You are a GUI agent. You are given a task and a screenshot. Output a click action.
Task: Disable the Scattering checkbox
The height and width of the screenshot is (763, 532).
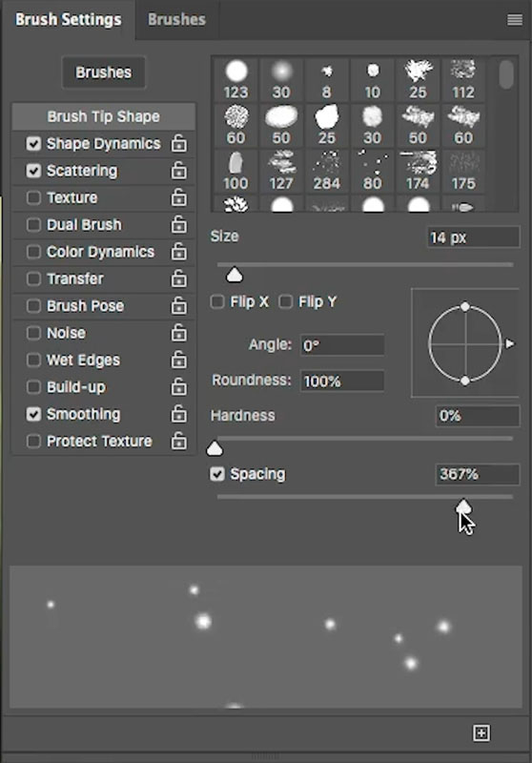[33, 171]
